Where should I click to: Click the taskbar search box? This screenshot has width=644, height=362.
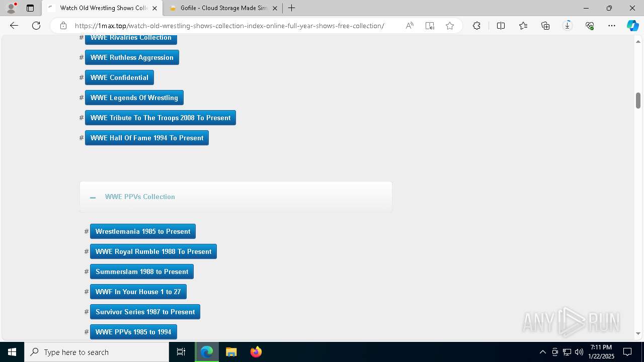pos(97,352)
